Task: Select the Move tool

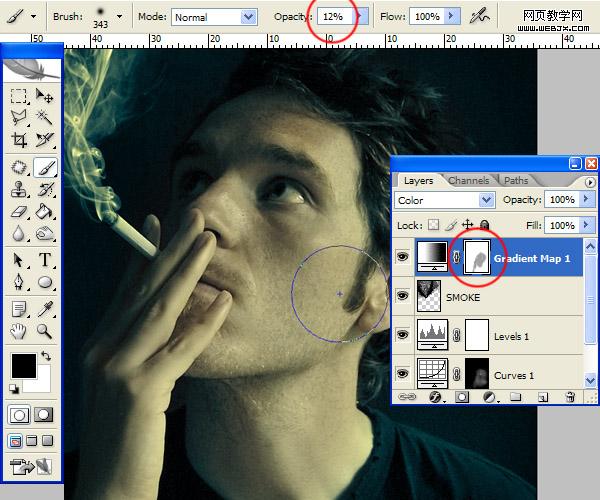Action: click(x=45, y=96)
